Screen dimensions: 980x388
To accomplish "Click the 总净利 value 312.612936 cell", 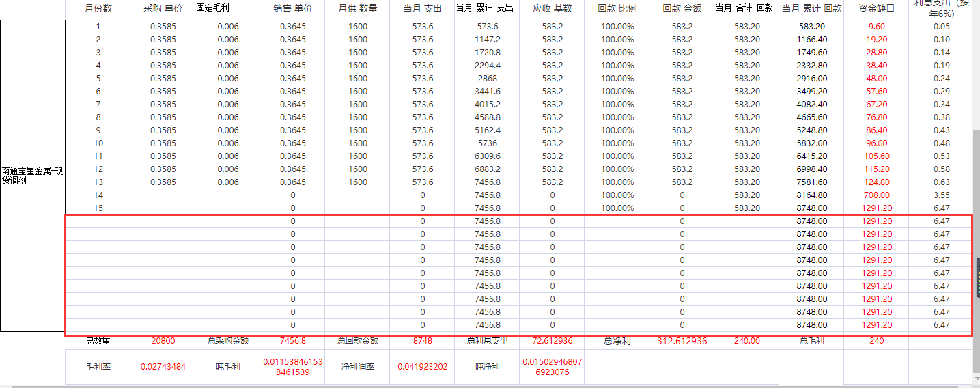I will click(682, 341).
